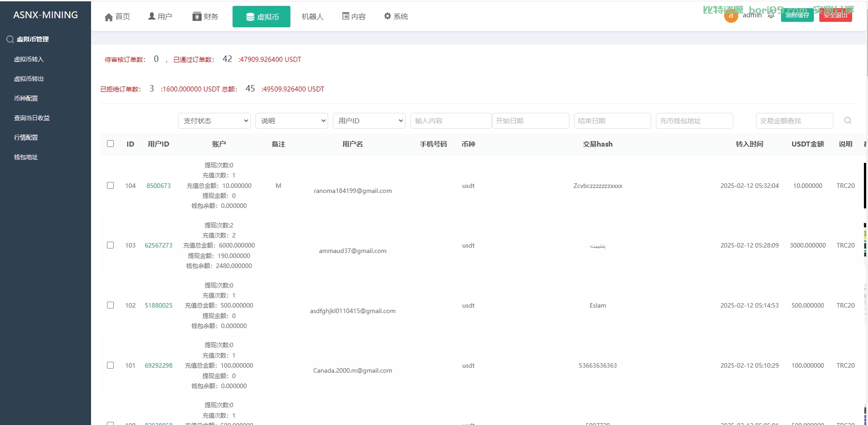868x425 pixels.
Task: Open user ID link 62567273
Action: 158,245
